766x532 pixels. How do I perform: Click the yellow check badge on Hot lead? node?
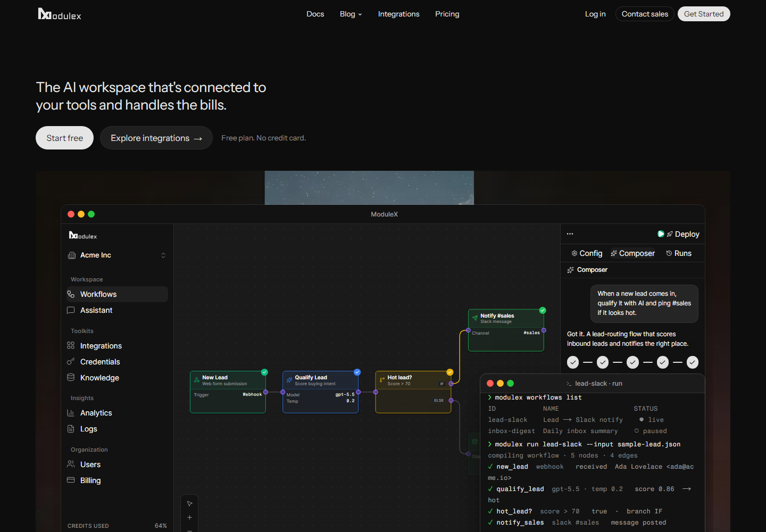(x=450, y=372)
